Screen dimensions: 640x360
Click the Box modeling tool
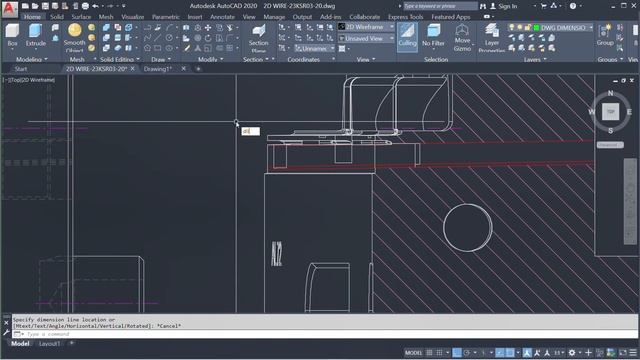click(12, 35)
